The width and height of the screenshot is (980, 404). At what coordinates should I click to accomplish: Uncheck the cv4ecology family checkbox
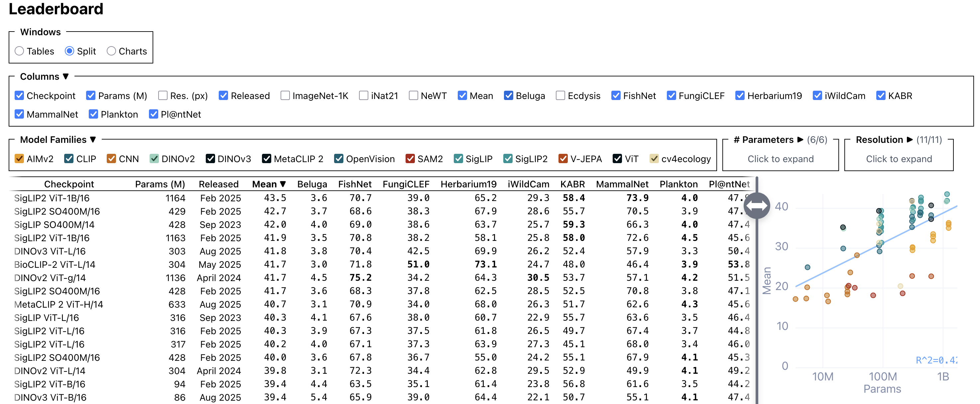[654, 158]
